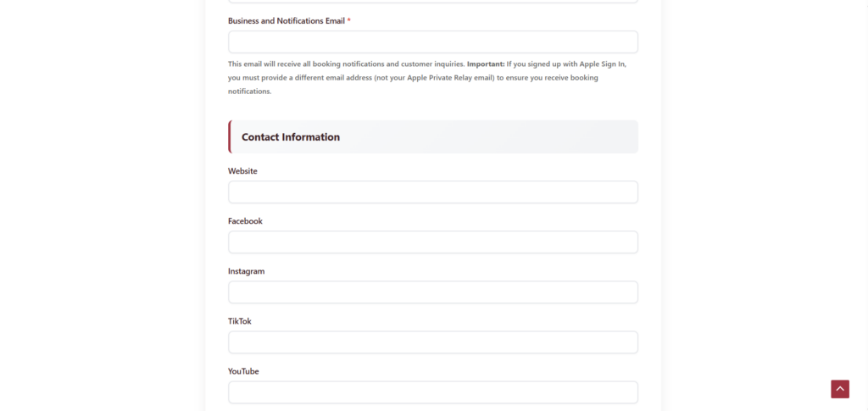Image resolution: width=868 pixels, height=411 pixels.
Task: Click the TikTok label text
Action: point(239,321)
